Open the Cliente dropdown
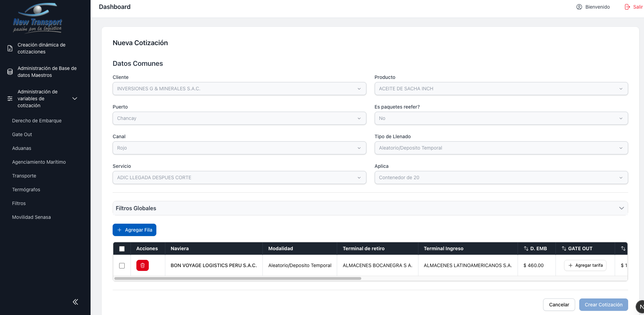Screen dimensions: 644x315 point(239,89)
